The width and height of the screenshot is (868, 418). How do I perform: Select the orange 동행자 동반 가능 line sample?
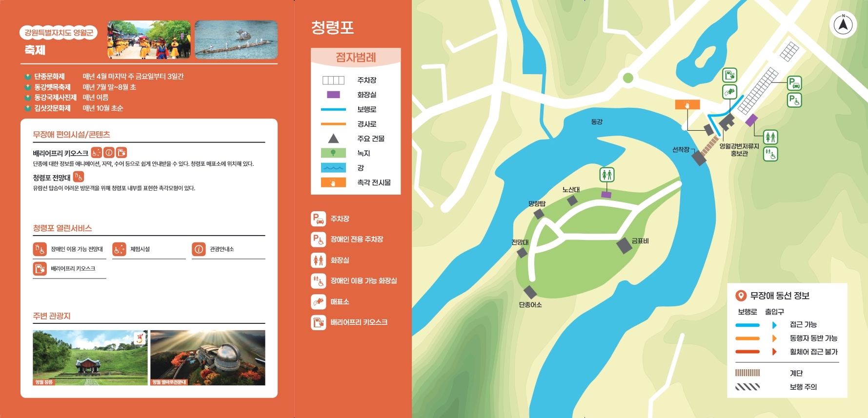click(x=747, y=338)
